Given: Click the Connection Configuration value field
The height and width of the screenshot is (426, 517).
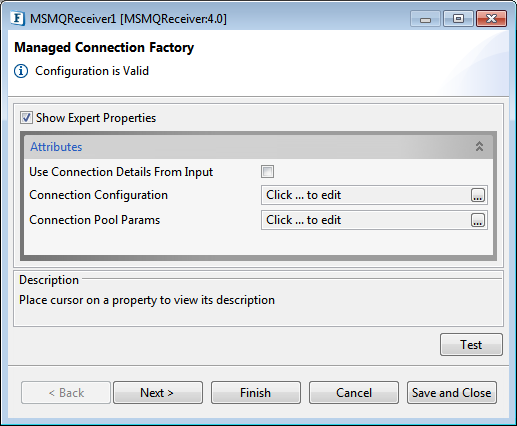Looking at the screenshot, I should coord(366,195).
